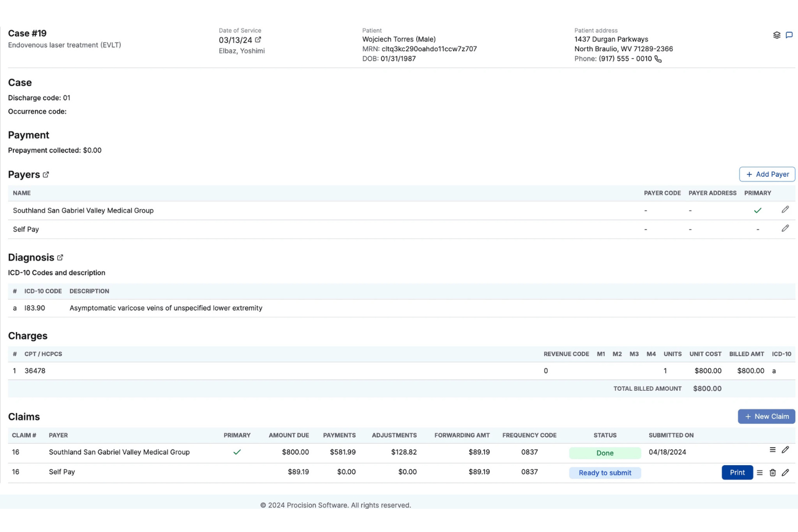Click submitted date 04/18/2024
Screen dimensions: 798x532
tap(668, 452)
